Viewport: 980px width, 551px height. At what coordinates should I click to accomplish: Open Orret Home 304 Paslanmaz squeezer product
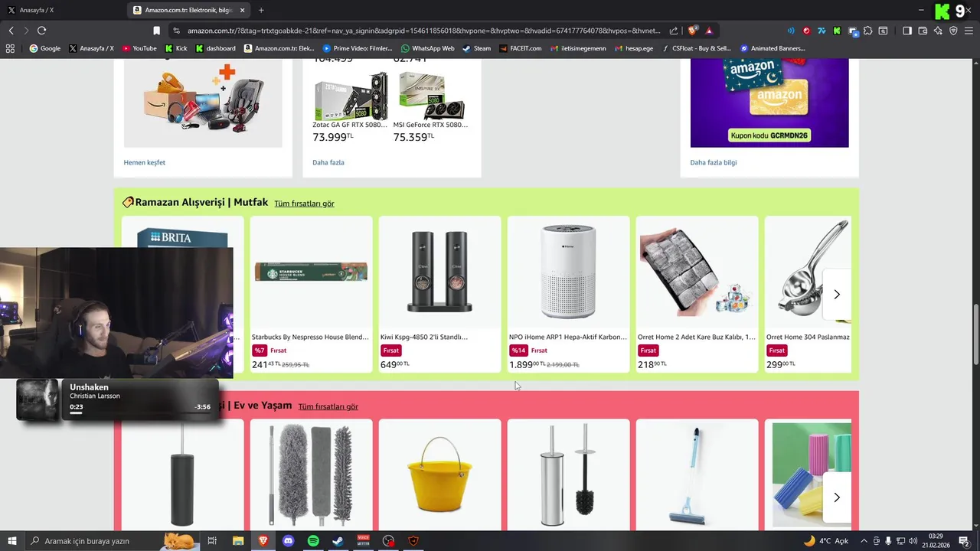(808, 295)
